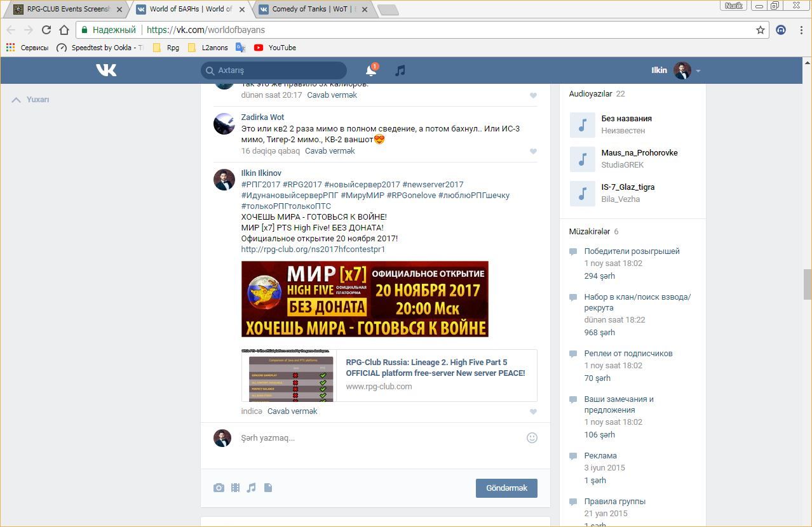Open the emoji smiley picker
Image resolution: width=812 pixels, height=527 pixels.
(532, 437)
